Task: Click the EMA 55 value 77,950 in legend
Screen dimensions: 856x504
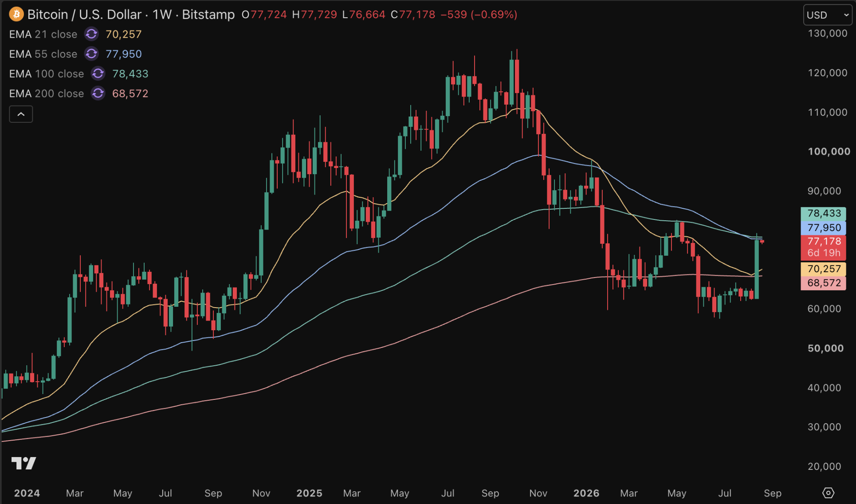Action: (124, 54)
